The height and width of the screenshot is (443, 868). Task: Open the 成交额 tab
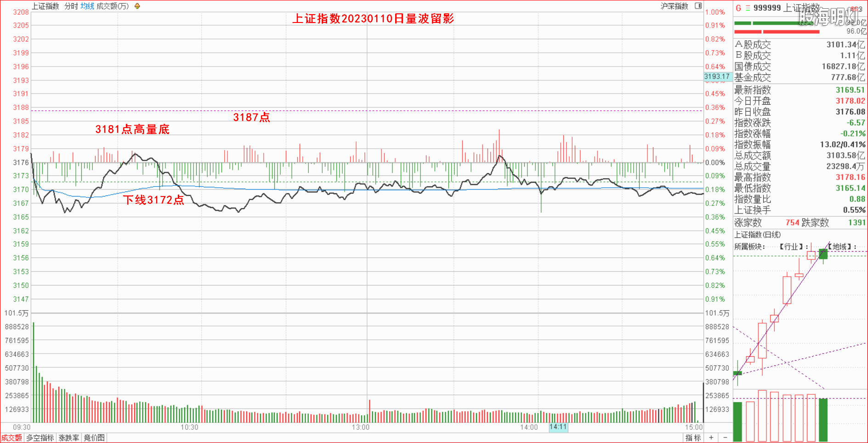pyautogui.click(x=11, y=438)
